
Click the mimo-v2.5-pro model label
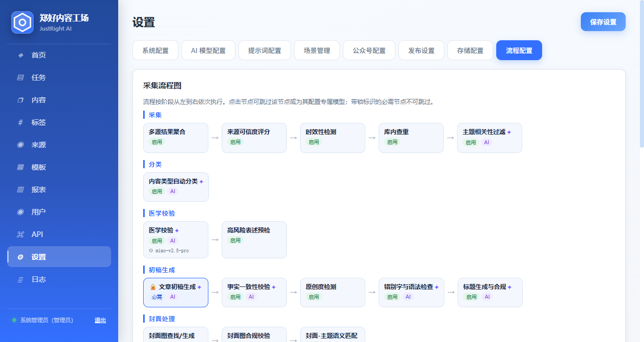pos(172,251)
